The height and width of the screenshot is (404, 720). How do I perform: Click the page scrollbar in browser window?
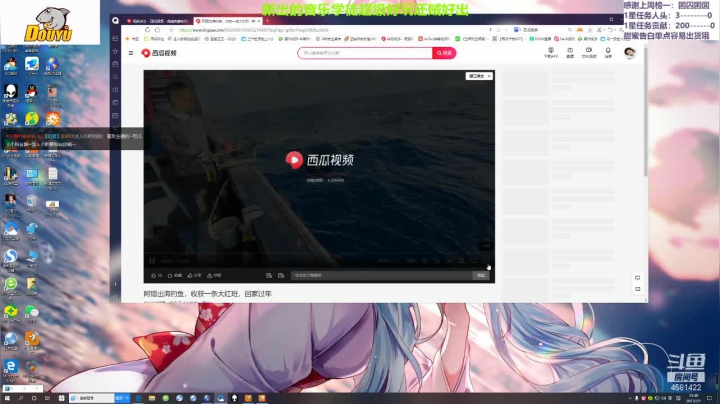point(646,110)
